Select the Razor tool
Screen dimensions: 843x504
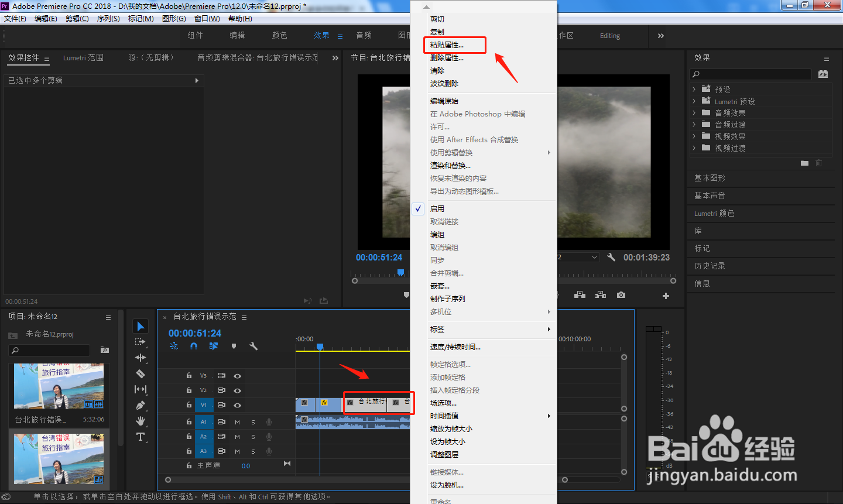tap(140, 373)
